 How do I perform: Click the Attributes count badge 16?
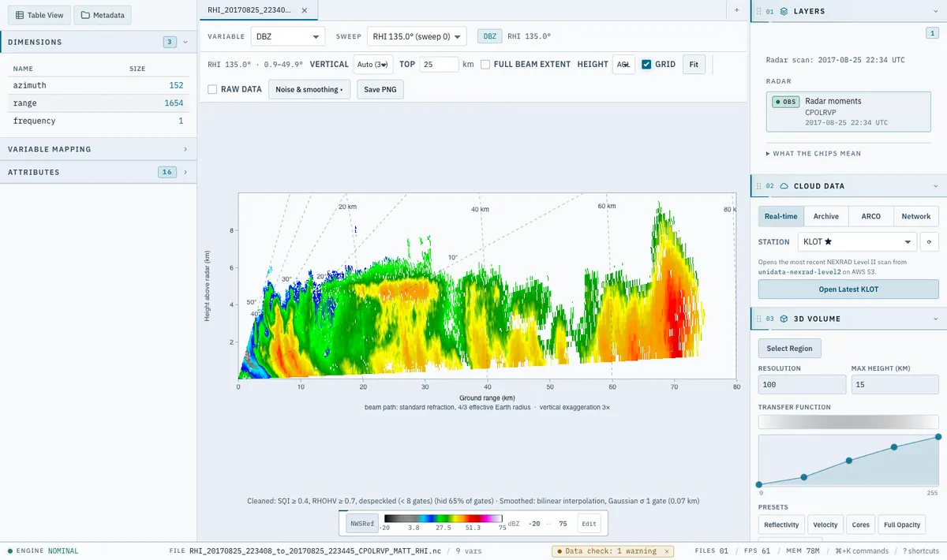coord(167,172)
